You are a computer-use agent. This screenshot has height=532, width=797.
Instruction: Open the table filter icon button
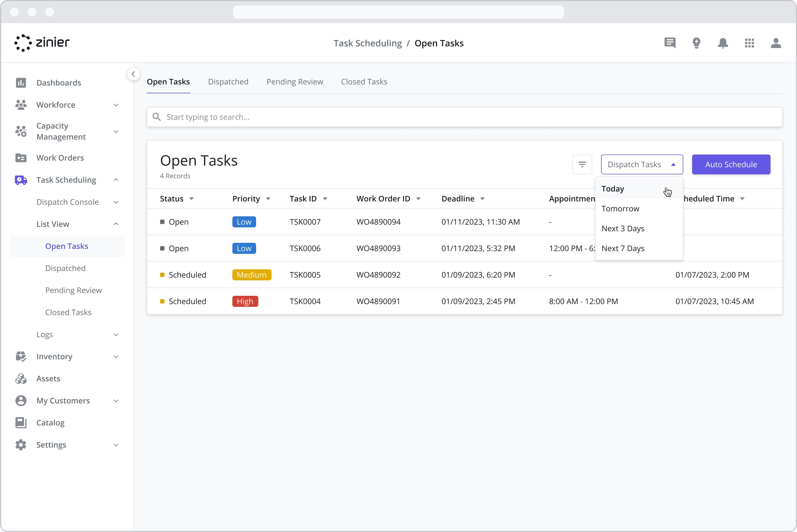coord(582,164)
